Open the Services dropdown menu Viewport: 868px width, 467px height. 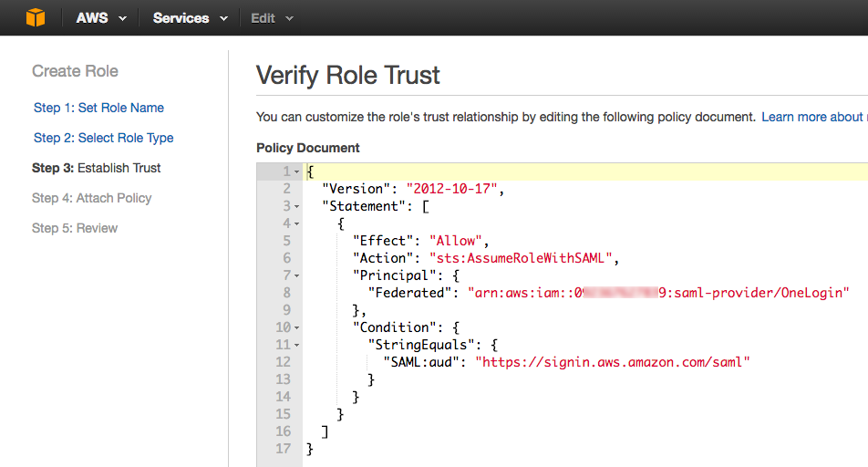[191, 18]
